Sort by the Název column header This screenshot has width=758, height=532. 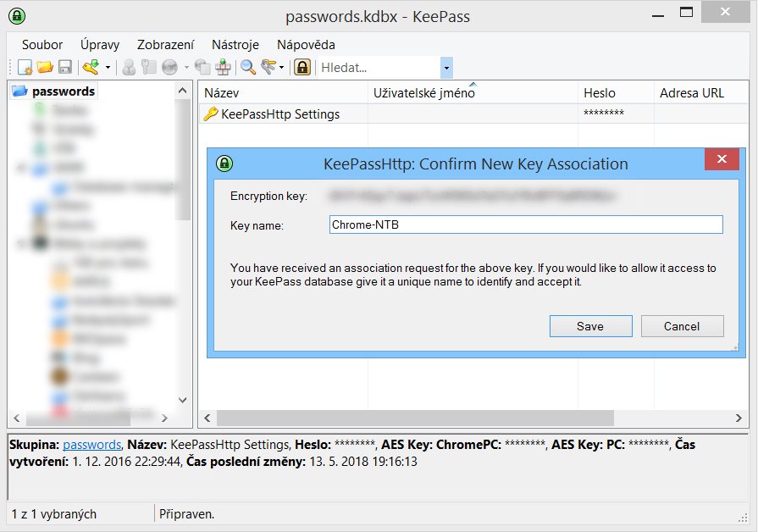(283, 93)
